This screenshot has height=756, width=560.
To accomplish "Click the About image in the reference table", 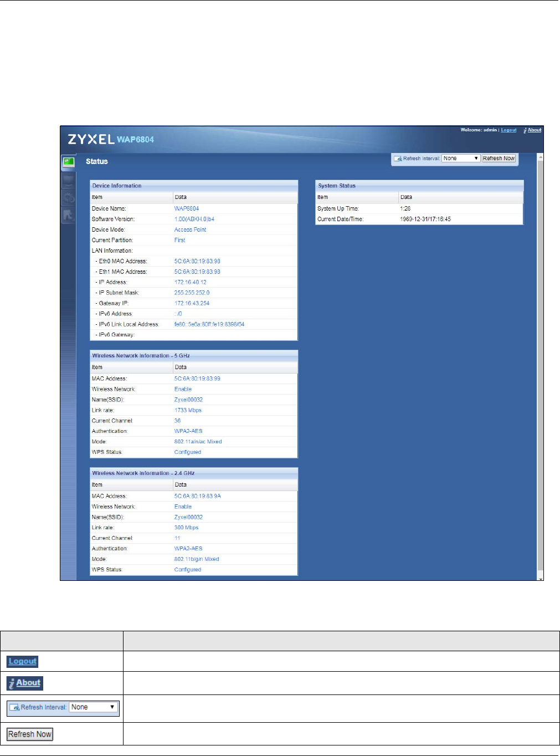I will click(x=25, y=683).
